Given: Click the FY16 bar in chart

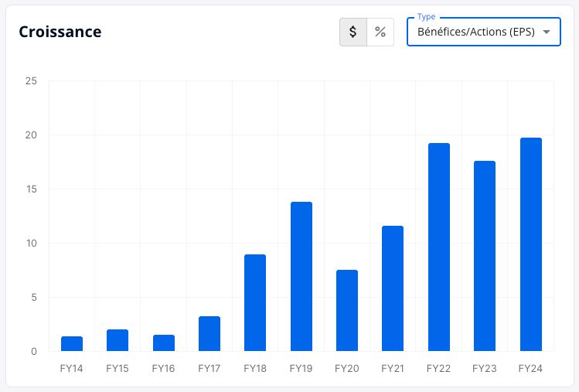Looking at the screenshot, I should (x=164, y=343).
